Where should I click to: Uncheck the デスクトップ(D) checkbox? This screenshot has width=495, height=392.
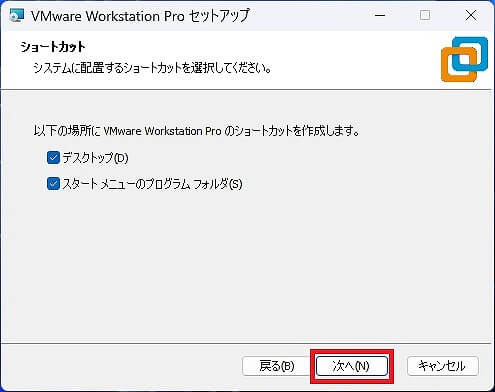(53, 158)
